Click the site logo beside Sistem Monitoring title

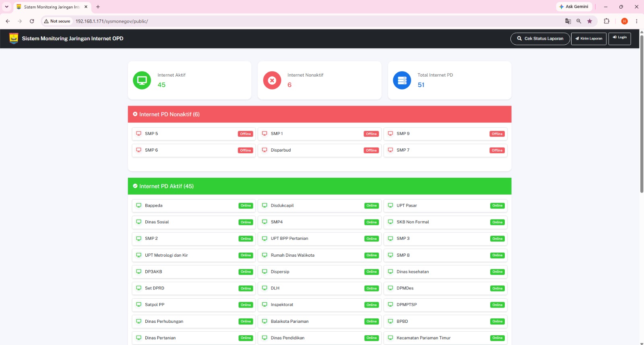pyautogui.click(x=14, y=38)
